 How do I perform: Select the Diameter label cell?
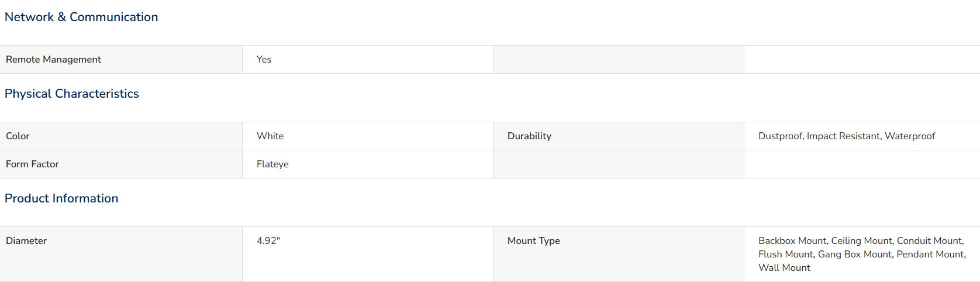click(121, 254)
